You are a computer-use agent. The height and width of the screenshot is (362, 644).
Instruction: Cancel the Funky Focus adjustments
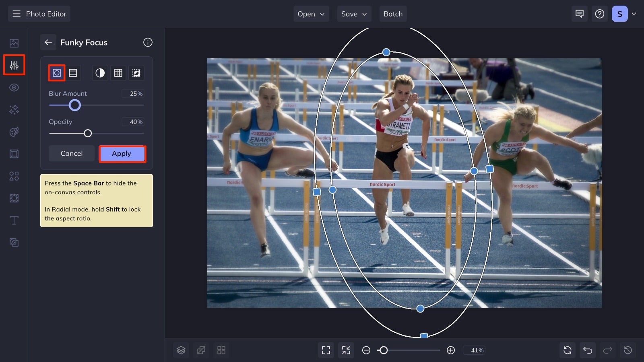tap(71, 153)
